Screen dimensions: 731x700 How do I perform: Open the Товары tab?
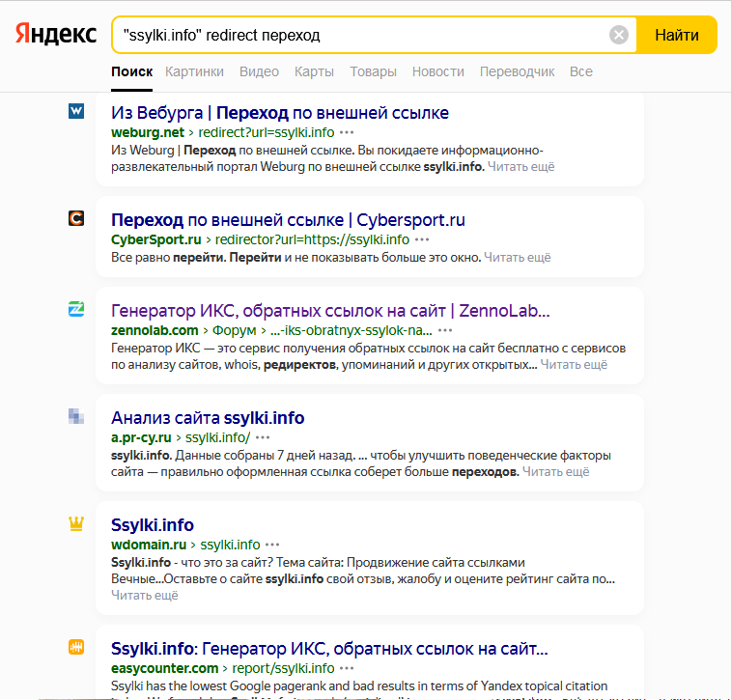(x=373, y=71)
